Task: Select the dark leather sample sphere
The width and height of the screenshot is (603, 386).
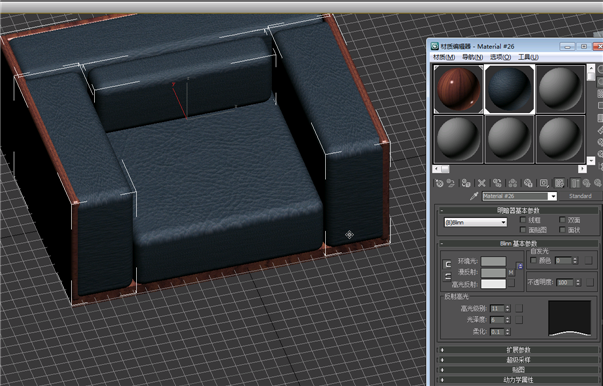Action: 510,89
